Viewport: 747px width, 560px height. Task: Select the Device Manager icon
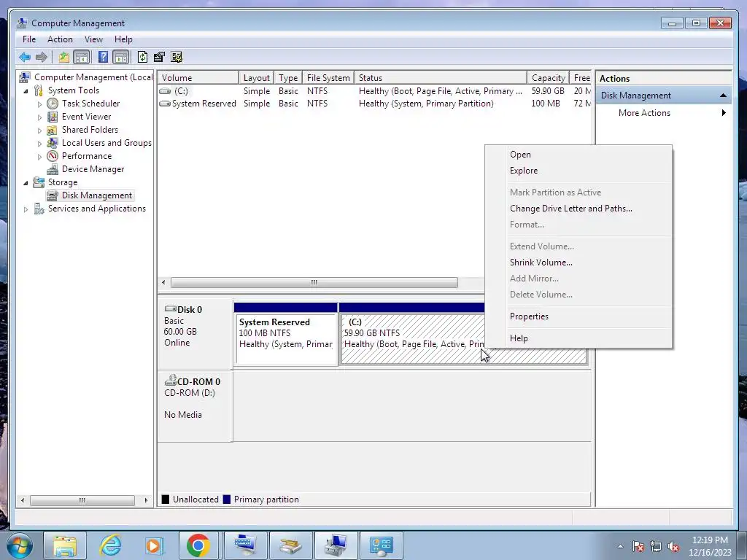53,169
